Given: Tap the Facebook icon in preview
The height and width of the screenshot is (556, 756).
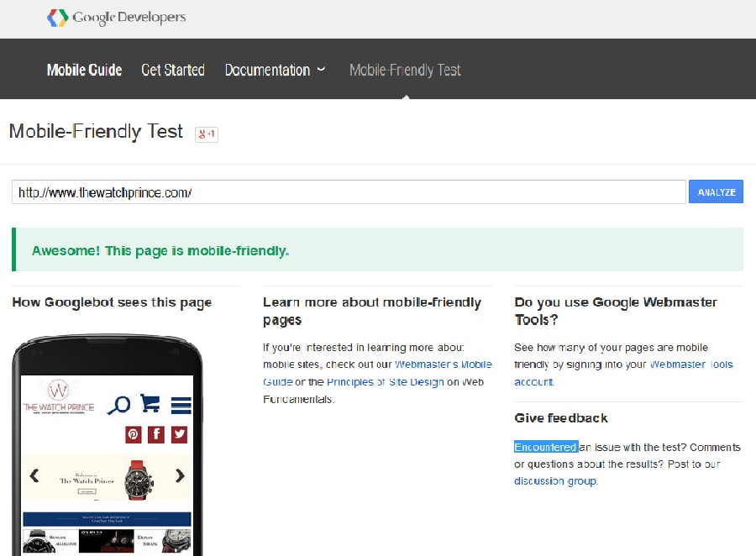Looking at the screenshot, I should [156, 434].
